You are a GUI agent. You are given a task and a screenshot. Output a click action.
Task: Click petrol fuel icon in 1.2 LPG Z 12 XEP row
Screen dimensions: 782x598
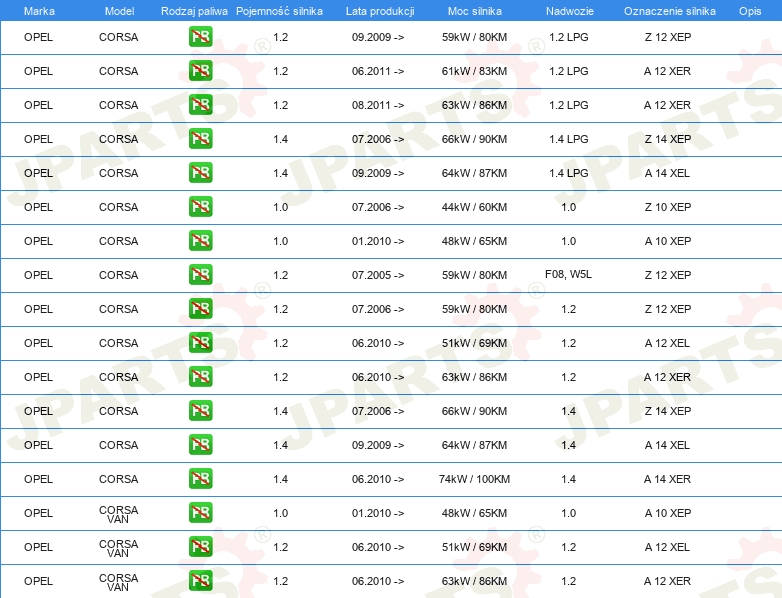(200, 37)
